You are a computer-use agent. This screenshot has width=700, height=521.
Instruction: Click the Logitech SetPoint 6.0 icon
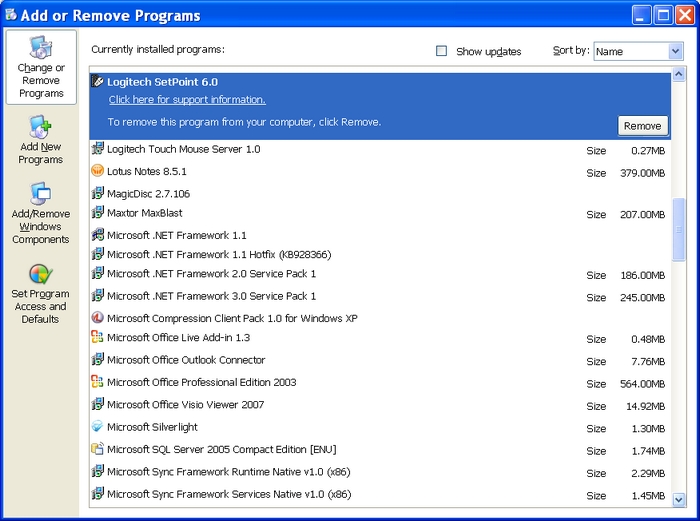click(x=98, y=82)
